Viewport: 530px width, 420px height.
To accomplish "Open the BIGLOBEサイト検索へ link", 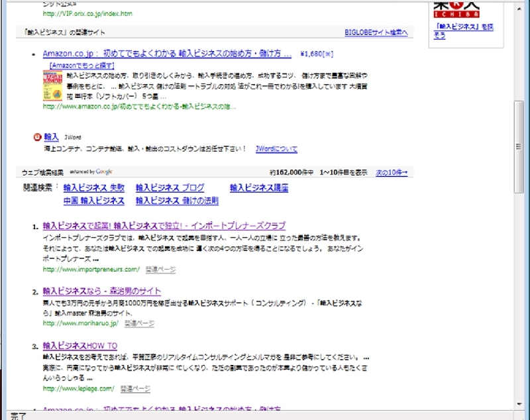I will [x=376, y=32].
